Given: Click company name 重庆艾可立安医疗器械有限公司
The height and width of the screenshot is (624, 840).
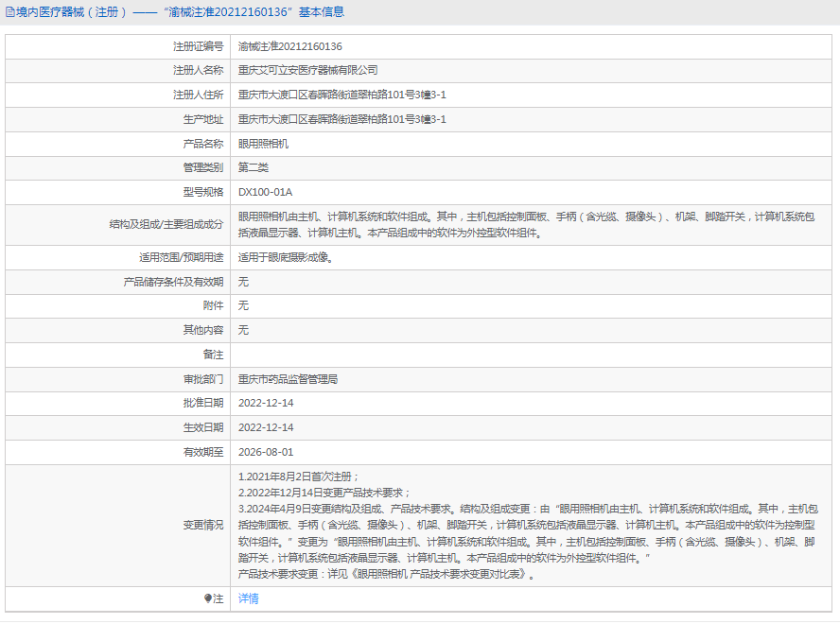Looking at the screenshot, I should click(307, 71).
